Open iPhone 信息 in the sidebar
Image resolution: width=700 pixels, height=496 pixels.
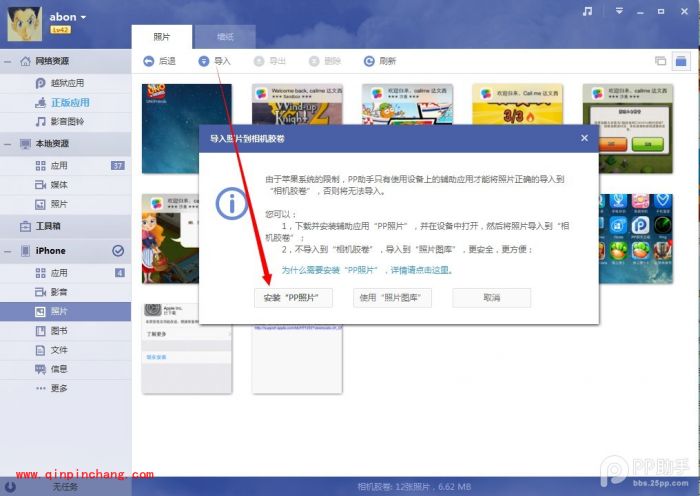(x=65, y=369)
